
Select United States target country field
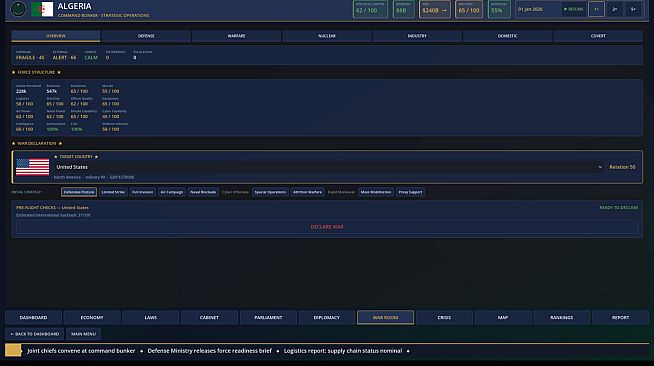click(x=329, y=167)
